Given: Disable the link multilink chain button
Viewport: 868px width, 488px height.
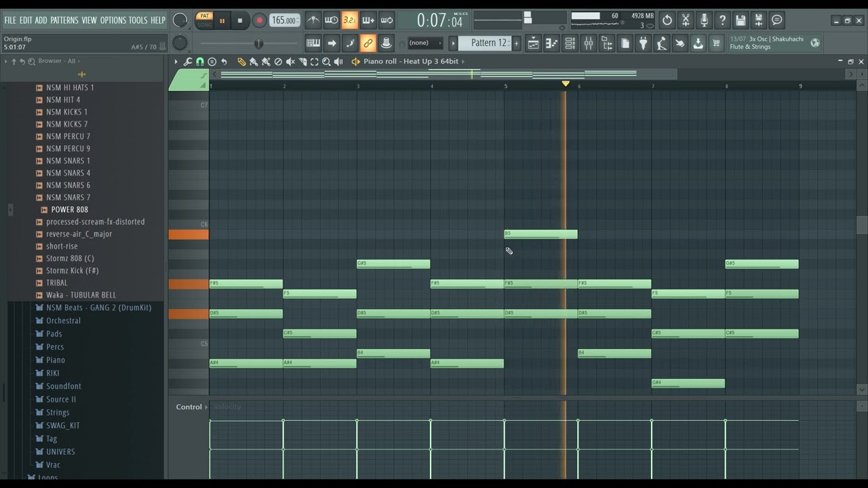Looking at the screenshot, I should pyautogui.click(x=368, y=43).
